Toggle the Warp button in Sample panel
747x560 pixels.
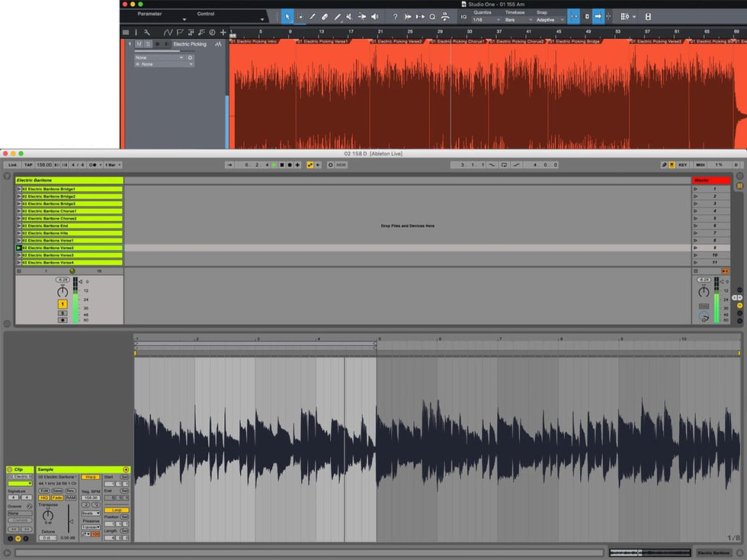(91, 476)
